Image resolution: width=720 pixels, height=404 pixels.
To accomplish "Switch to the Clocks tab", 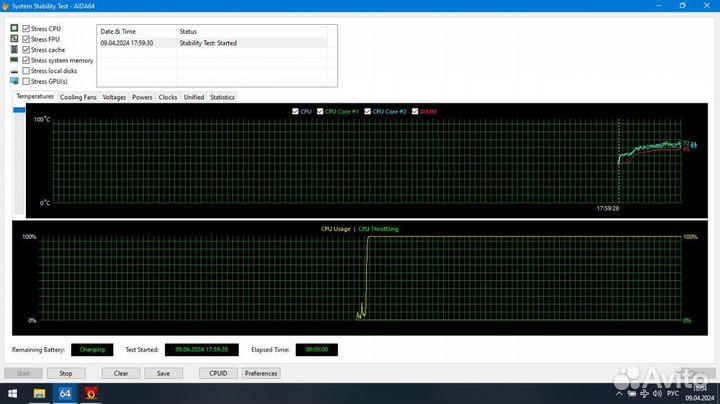I will [x=168, y=97].
